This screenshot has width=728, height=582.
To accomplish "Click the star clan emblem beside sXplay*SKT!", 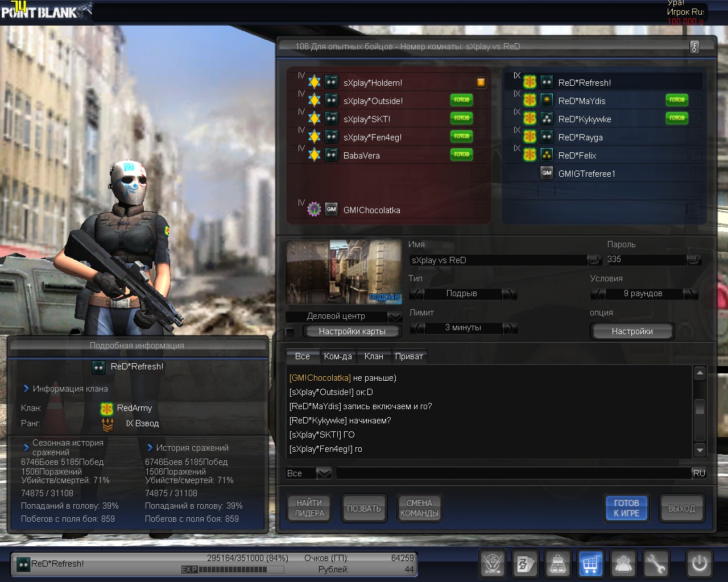I will [315, 119].
